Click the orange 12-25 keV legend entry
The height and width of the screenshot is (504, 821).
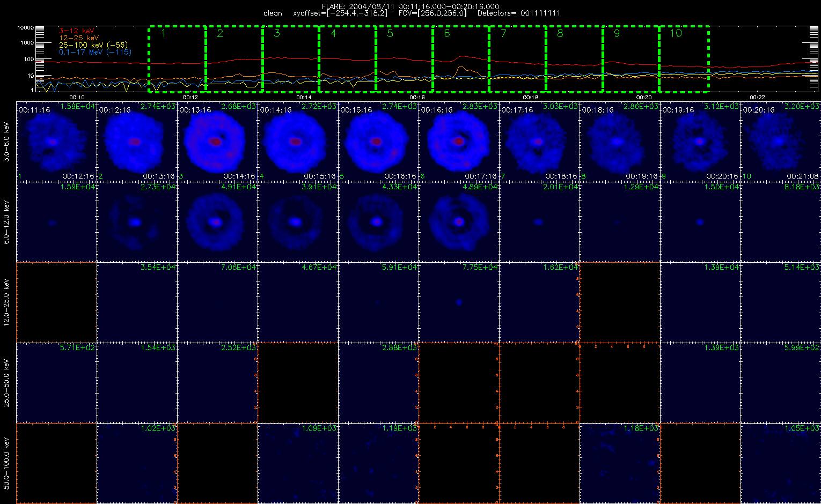(x=79, y=38)
